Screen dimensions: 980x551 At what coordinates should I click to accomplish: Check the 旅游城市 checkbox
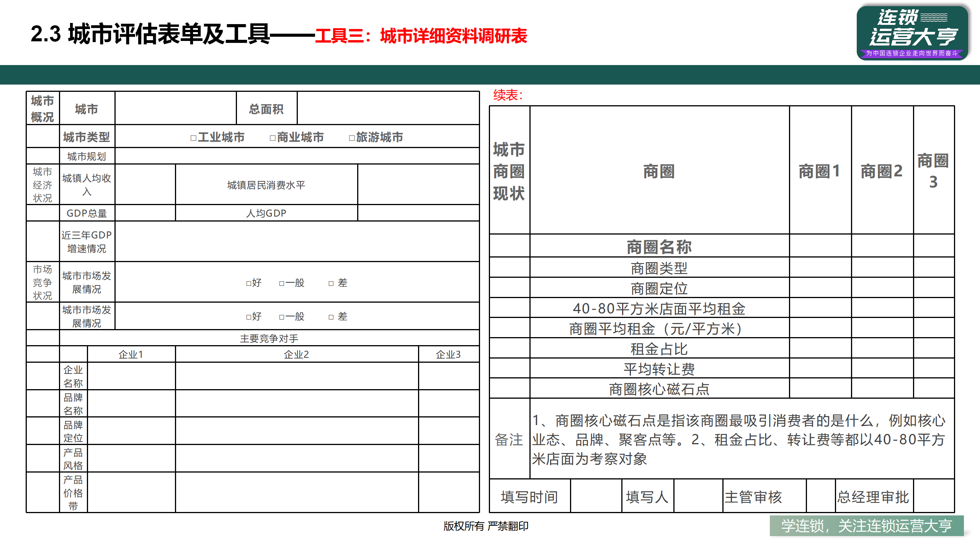(x=352, y=138)
